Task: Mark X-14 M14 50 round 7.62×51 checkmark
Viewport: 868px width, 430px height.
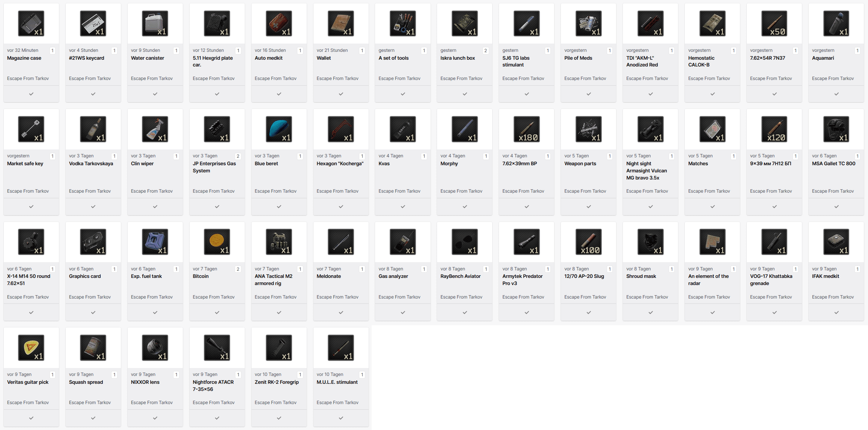Action: point(31,312)
